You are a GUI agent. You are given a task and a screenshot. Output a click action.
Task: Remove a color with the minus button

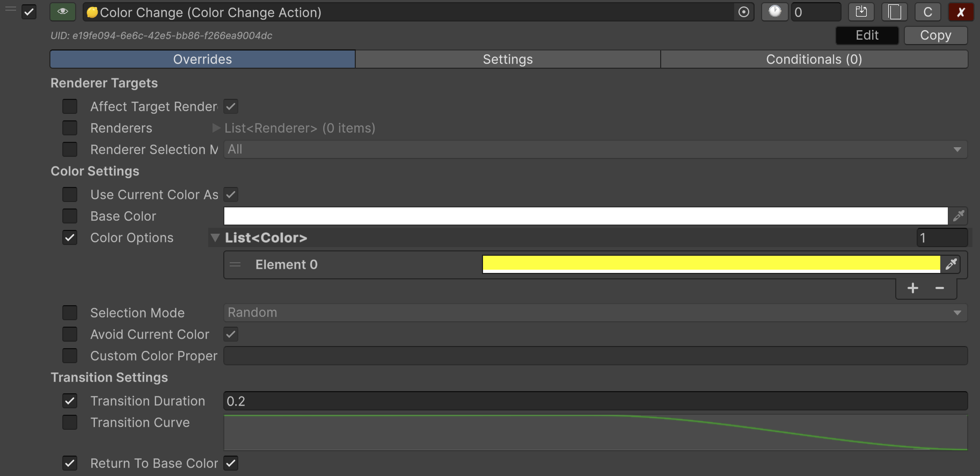point(939,289)
